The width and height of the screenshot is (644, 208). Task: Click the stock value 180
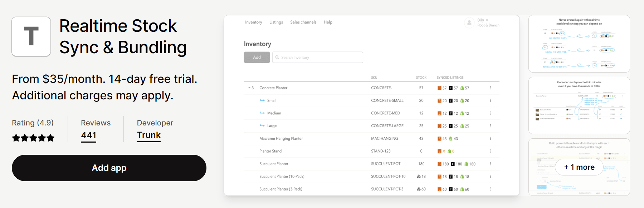click(421, 164)
